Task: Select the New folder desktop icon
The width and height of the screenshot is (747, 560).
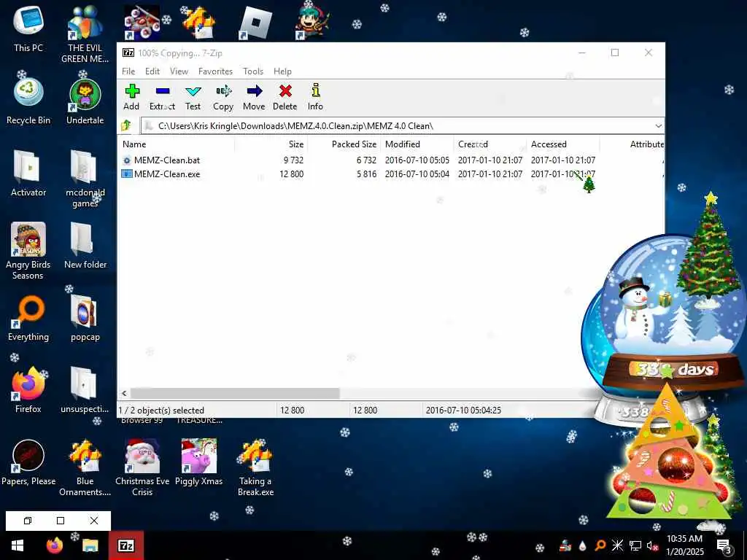Action: (85, 246)
